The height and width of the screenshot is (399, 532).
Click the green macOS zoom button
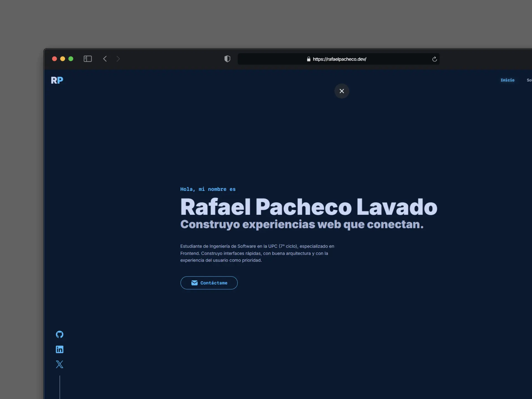71,59
